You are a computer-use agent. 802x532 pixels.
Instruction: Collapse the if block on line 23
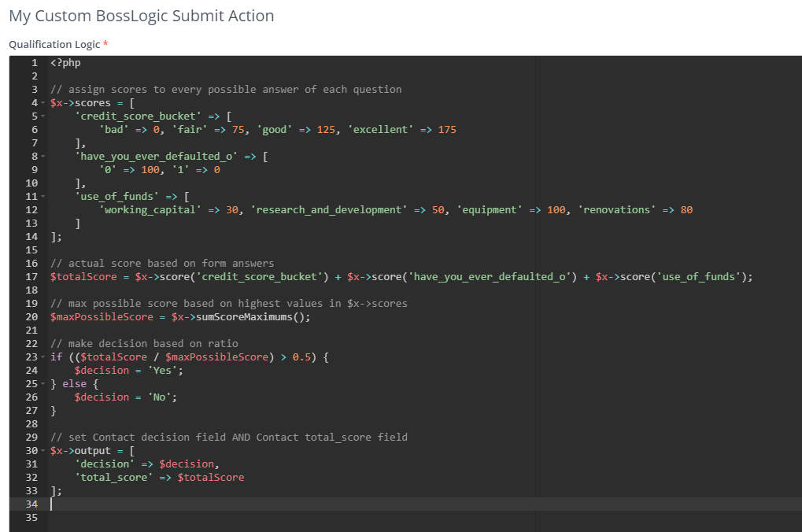(x=43, y=357)
